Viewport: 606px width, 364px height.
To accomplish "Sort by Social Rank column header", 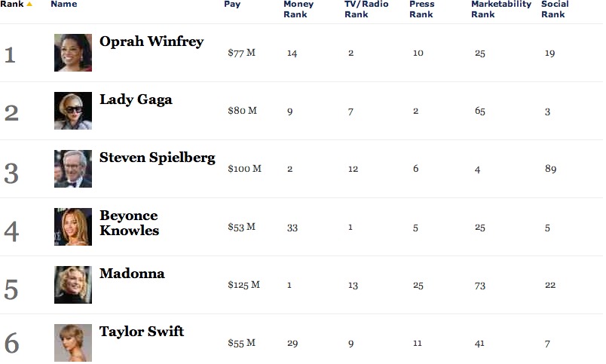I will click(555, 9).
